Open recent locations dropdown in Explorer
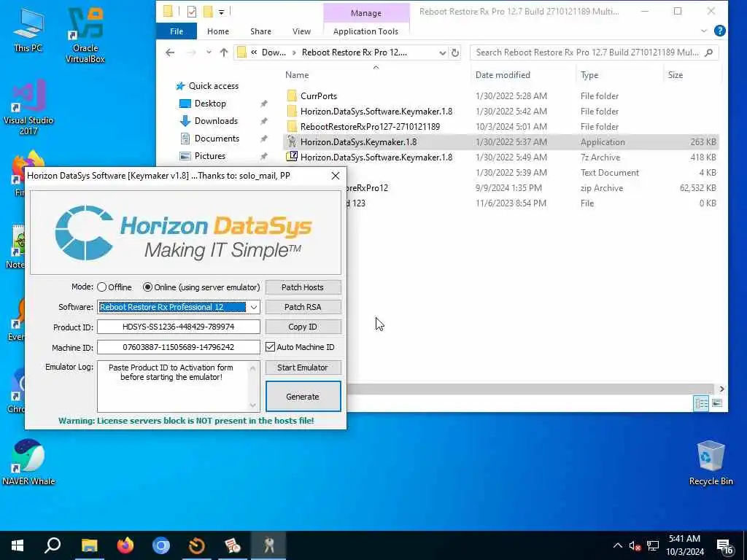The image size is (747, 560). [209, 52]
